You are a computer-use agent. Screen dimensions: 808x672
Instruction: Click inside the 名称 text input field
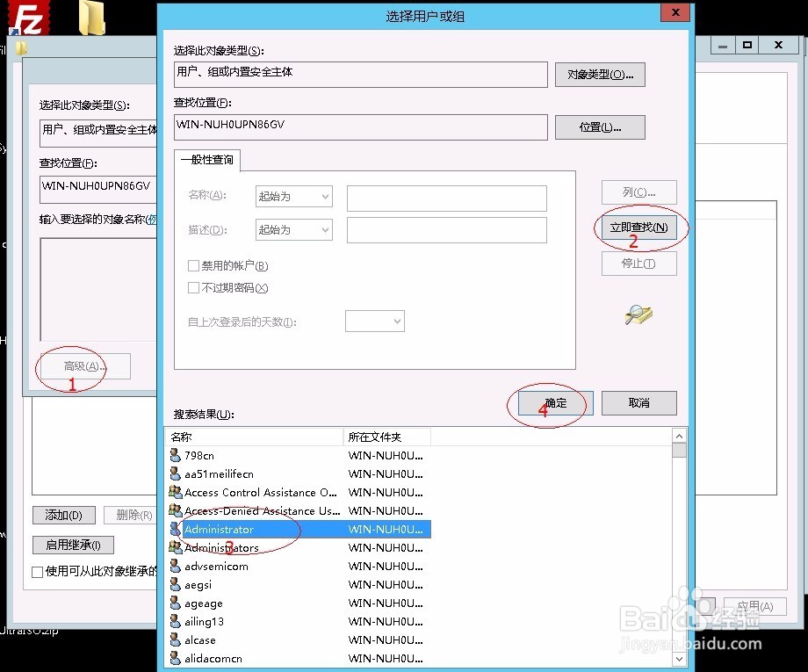pos(448,196)
